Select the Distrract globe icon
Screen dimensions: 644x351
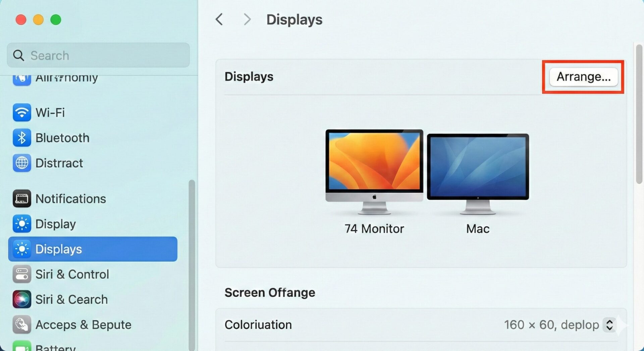22,163
